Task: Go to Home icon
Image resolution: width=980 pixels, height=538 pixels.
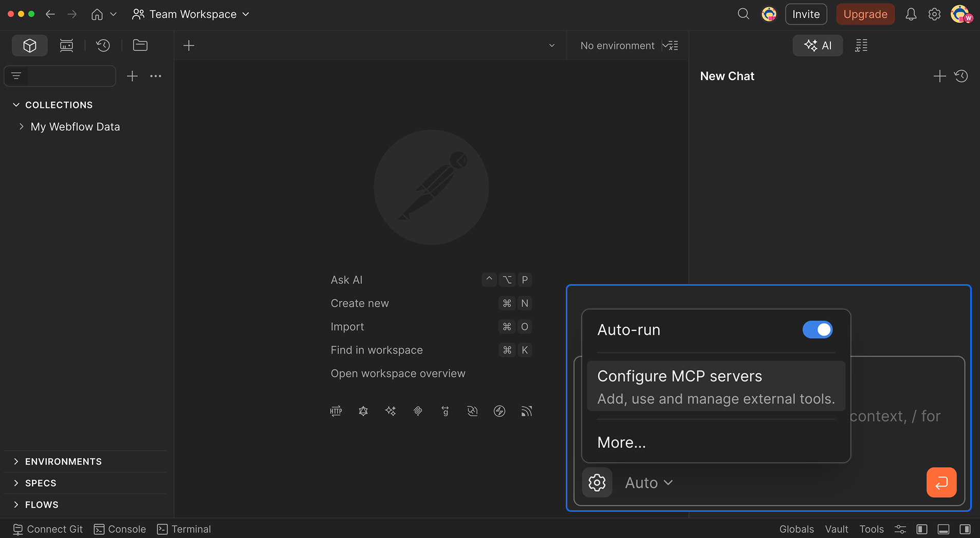Action: click(97, 14)
